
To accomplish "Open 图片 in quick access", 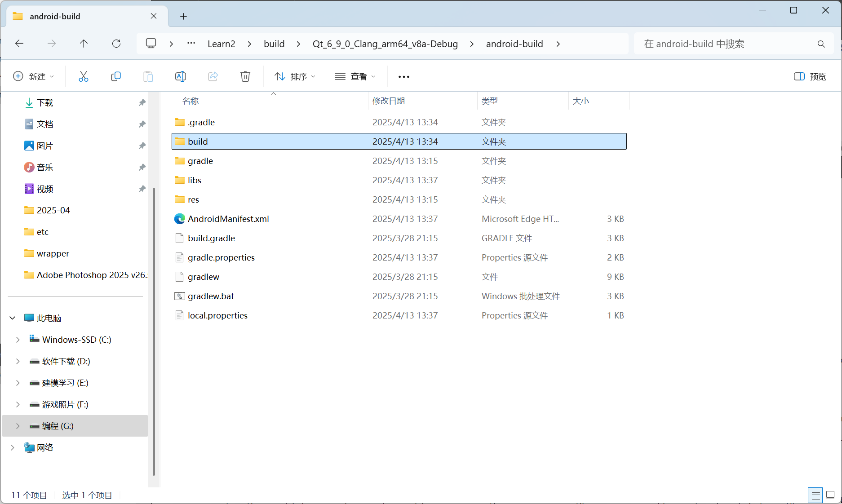I will tap(45, 146).
